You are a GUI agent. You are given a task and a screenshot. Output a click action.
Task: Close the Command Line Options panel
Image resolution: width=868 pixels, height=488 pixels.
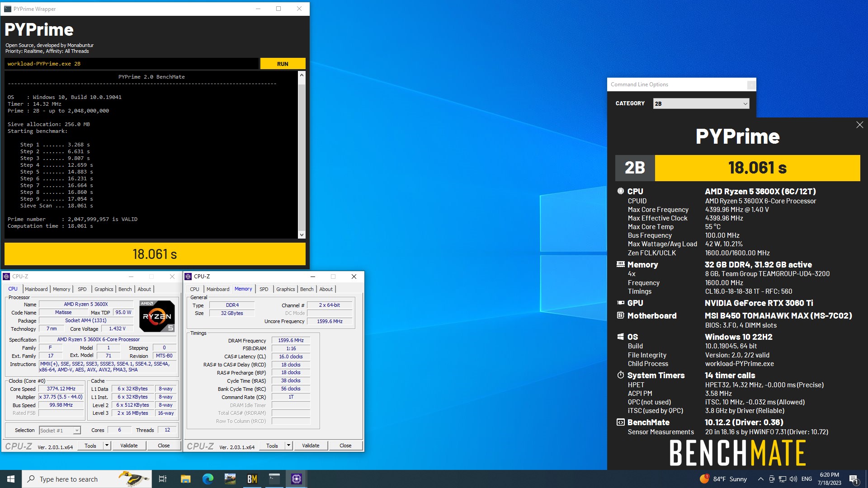751,84
